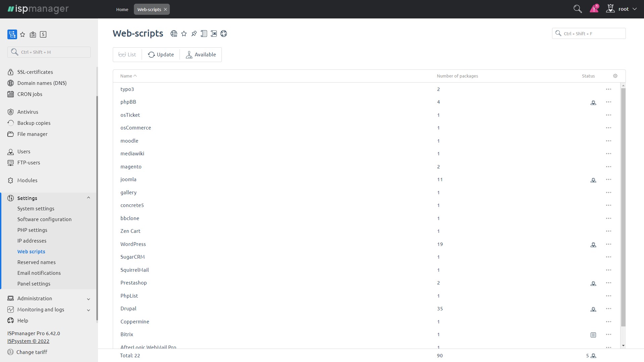The height and width of the screenshot is (362, 644).
Task: Collapse the Settings menu section
Action: 88,198
